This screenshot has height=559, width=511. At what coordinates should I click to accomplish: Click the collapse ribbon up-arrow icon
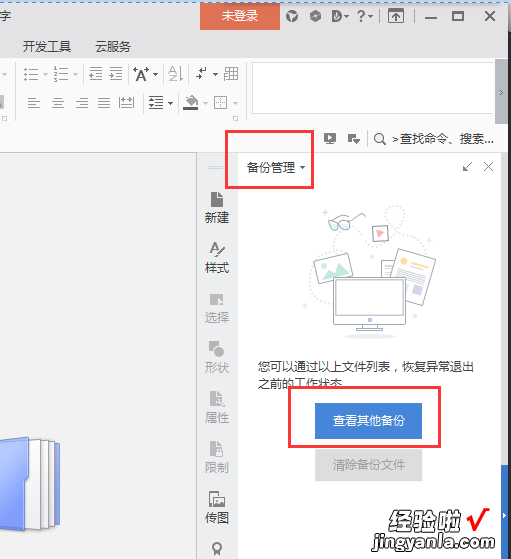[396, 16]
